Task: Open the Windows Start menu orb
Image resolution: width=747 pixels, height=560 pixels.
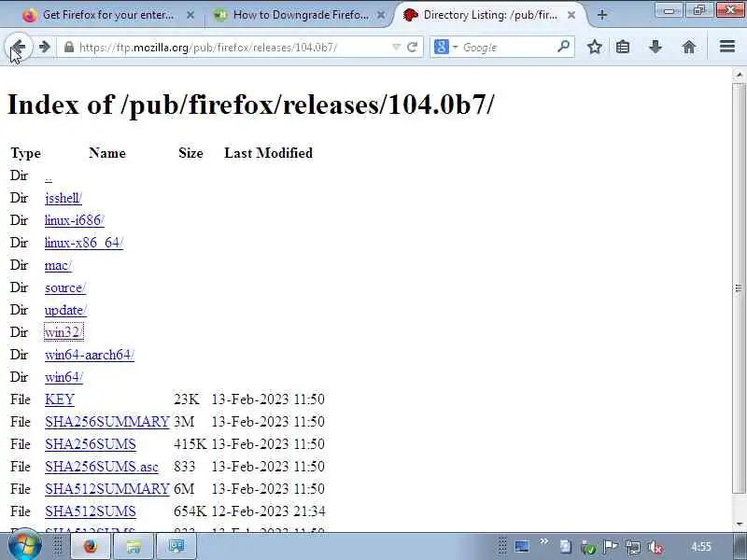Action: pyautogui.click(x=24, y=545)
